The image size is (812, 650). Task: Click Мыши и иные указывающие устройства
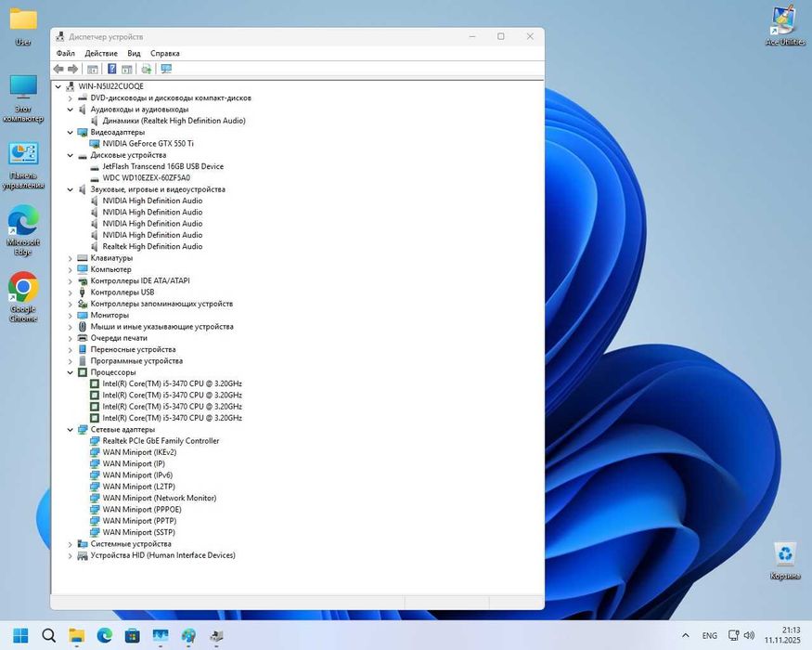click(161, 327)
